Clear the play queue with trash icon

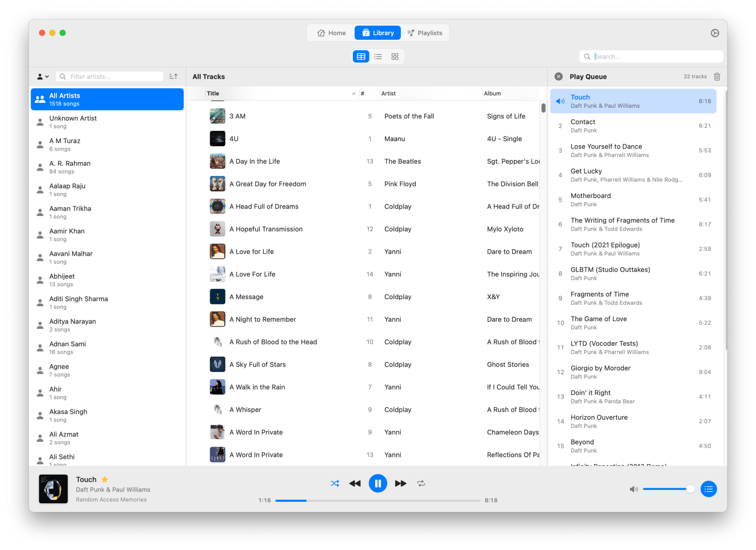tap(717, 77)
